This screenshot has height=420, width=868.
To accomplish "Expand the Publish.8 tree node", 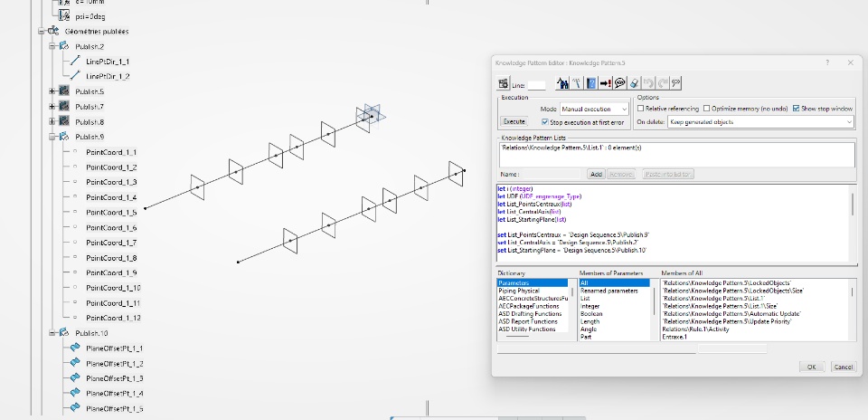I will 52,121.
